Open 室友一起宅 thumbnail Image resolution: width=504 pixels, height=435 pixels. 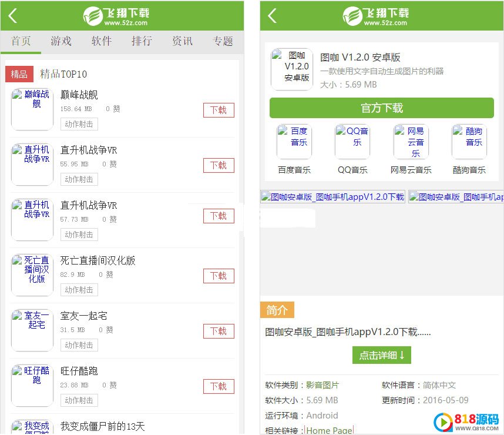point(32,330)
